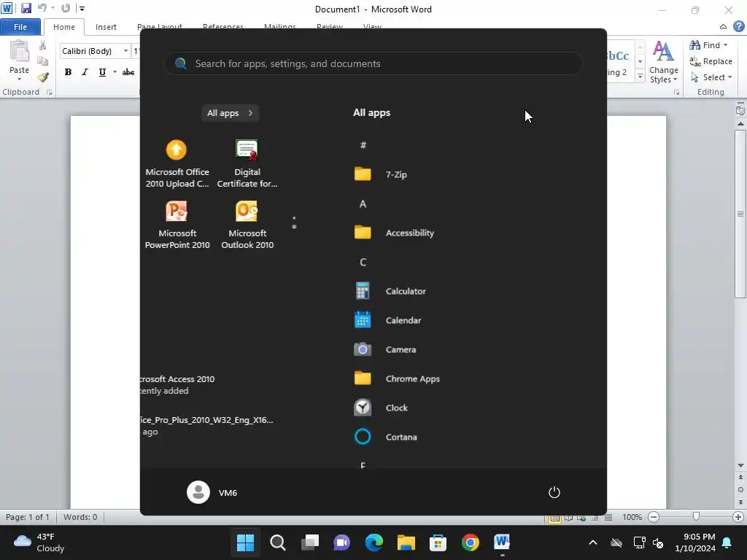Viewport: 747px width, 560px height.
Task: Click the Save icon in Quick Access Toolbar
Action: [x=26, y=8]
